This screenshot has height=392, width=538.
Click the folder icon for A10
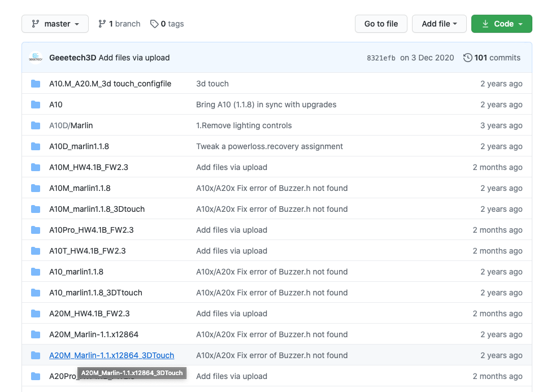click(36, 104)
